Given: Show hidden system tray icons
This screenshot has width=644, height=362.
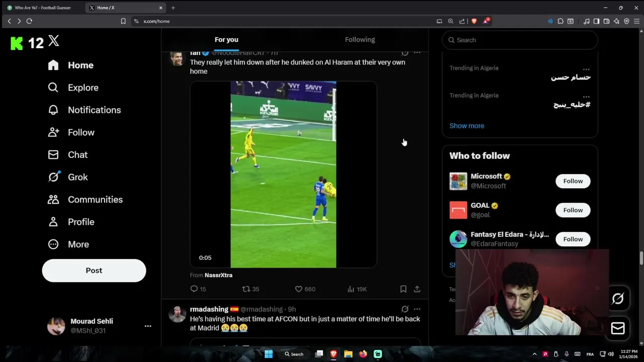Looking at the screenshot, I should pos(534,354).
